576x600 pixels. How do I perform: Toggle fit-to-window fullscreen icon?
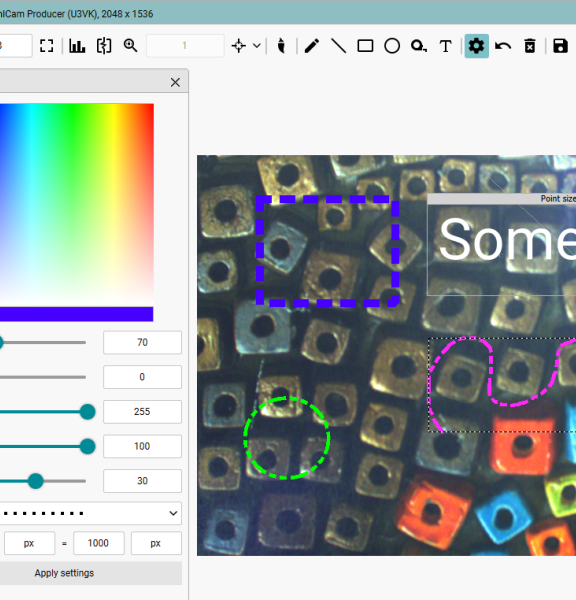click(47, 46)
